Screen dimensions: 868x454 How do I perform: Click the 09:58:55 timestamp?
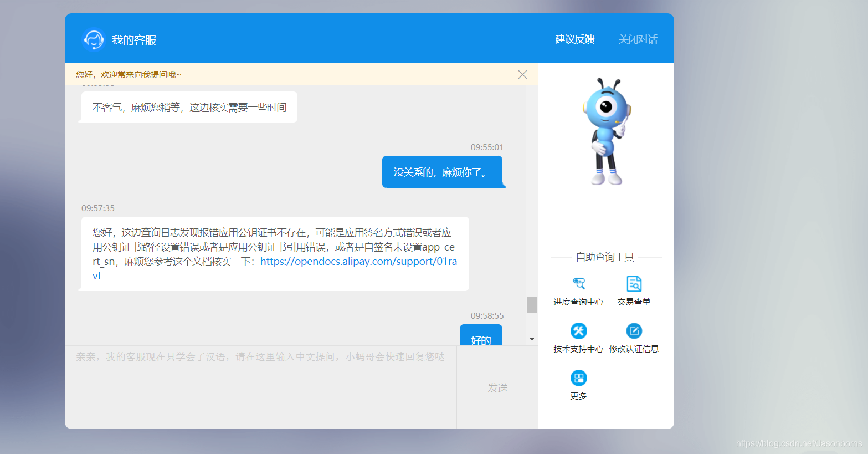pyautogui.click(x=487, y=316)
